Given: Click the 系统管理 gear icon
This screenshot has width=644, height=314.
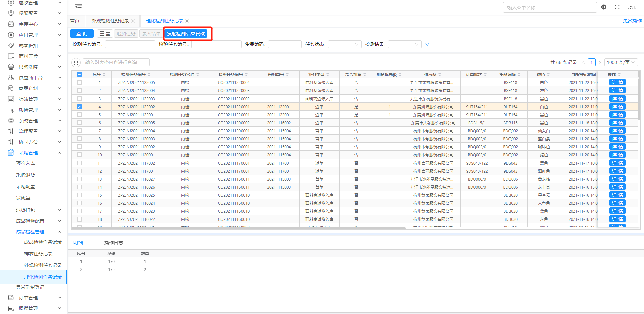Looking at the screenshot, I should coord(11,121).
